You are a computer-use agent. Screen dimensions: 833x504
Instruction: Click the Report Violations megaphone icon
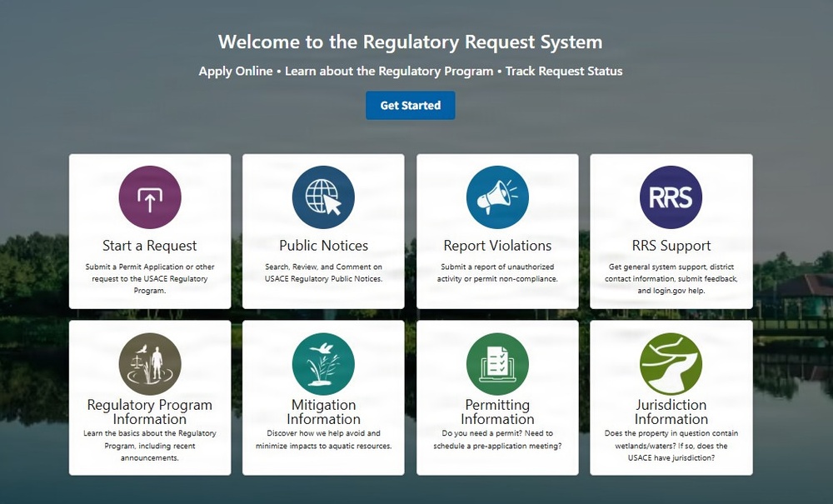[x=497, y=197]
